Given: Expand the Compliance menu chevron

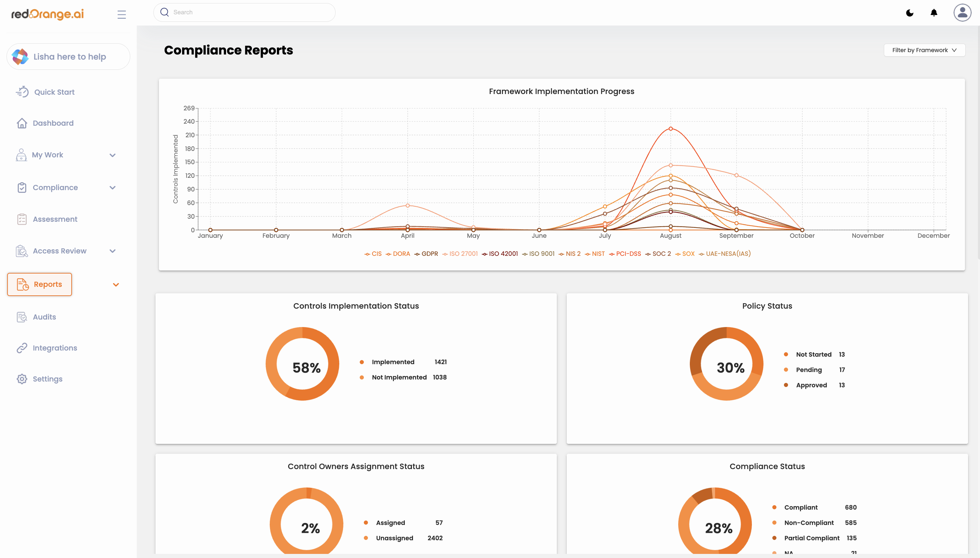Looking at the screenshot, I should (113, 188).
